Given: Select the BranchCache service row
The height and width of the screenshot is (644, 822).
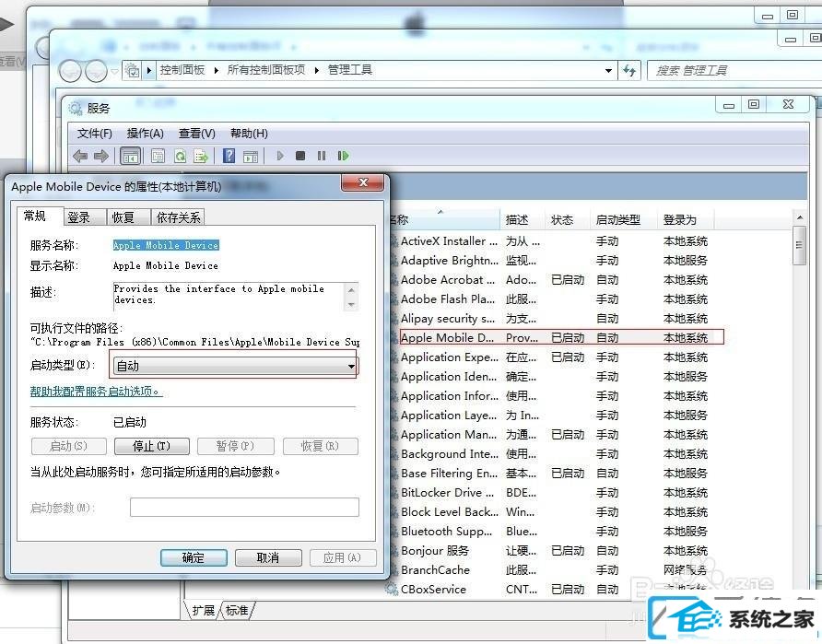Looking at the screenshot, I should 550,570.
